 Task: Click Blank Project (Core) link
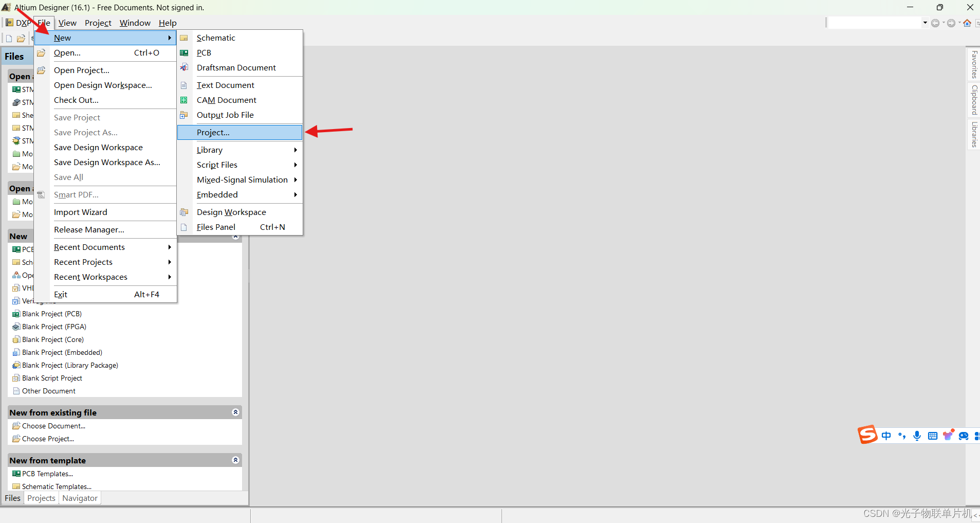click(x=53, y=340)
